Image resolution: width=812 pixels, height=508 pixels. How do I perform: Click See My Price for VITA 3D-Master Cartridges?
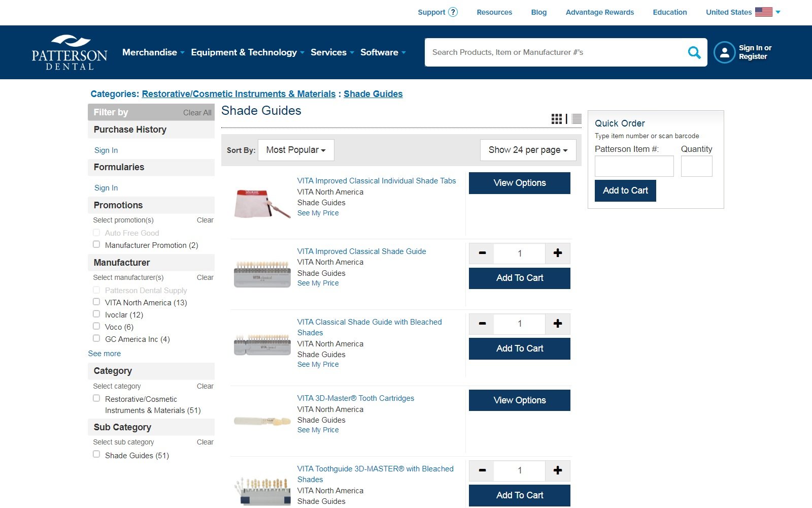point(318,430)
